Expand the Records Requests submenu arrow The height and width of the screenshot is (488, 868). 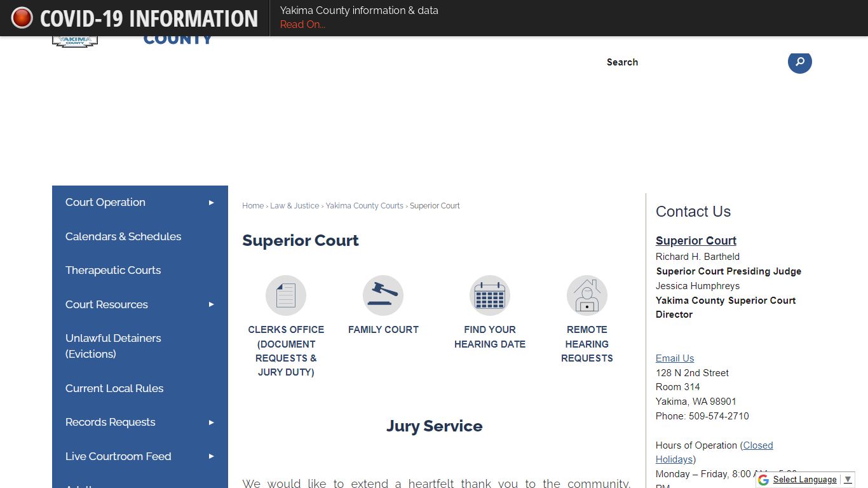pos(212,423)
